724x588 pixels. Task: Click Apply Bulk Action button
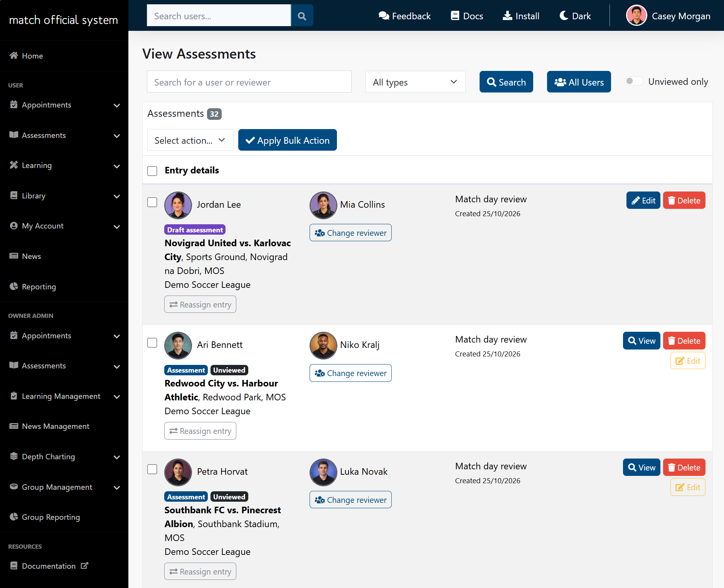pos(287,140)
